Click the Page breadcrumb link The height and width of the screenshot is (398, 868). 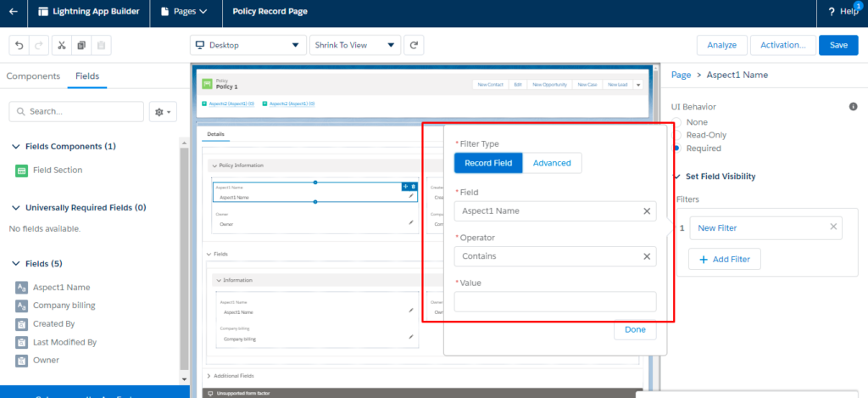pos(681,75)
